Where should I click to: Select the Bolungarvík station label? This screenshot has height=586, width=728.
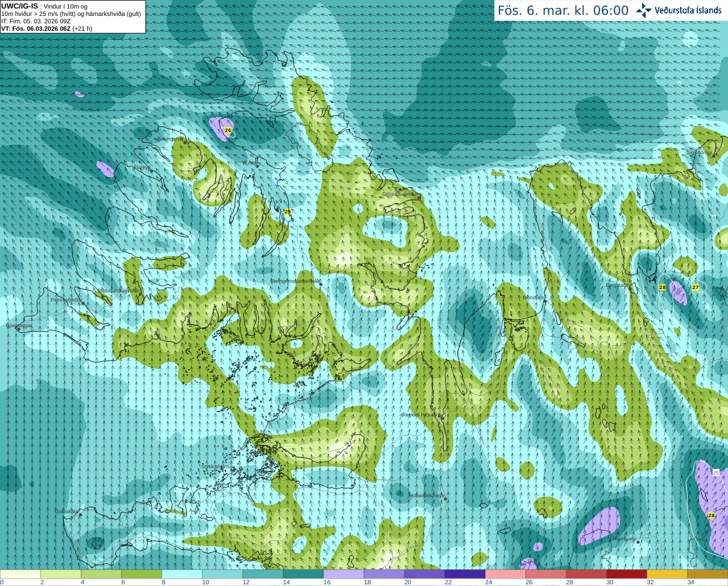click(x=170, y=138)
